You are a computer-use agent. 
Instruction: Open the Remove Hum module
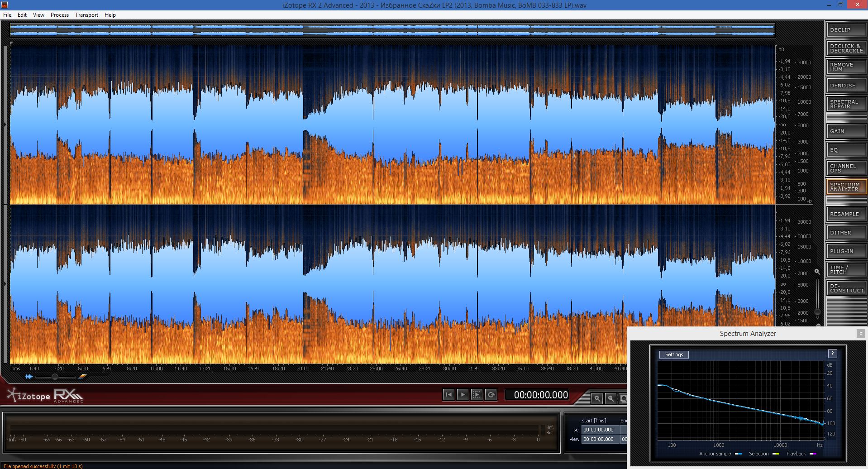click(x=846, y=67)
